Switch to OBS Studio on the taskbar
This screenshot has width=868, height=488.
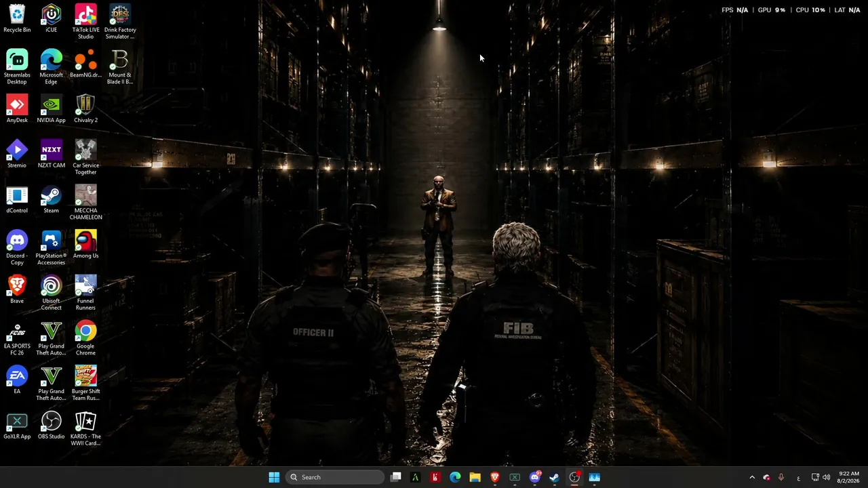pyautogui.click(x=574, y=477)
